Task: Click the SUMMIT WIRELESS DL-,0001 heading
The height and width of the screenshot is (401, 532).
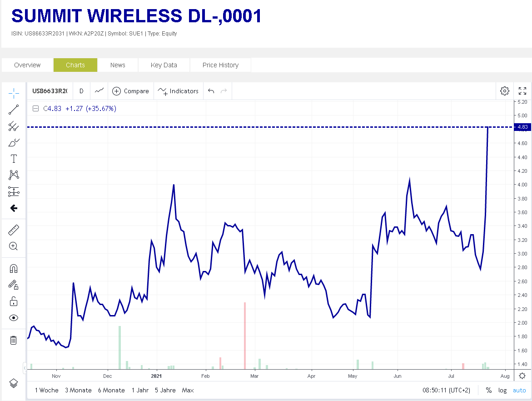Action: [x=136, y=16]
